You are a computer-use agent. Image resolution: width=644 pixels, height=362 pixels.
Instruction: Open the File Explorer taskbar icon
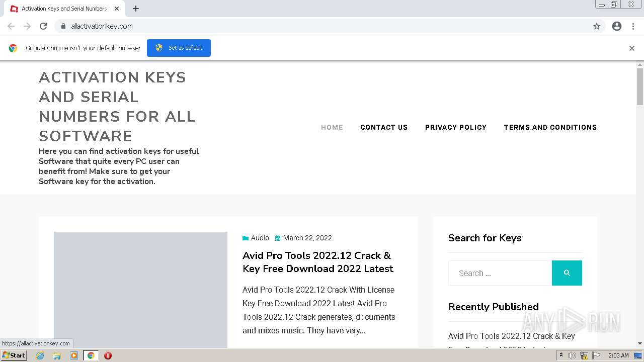[57, 355]
